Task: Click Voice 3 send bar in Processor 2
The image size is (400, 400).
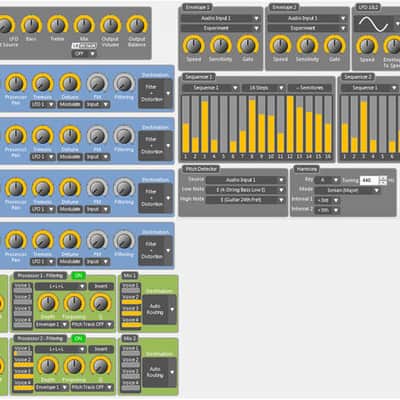Action: 23,376
